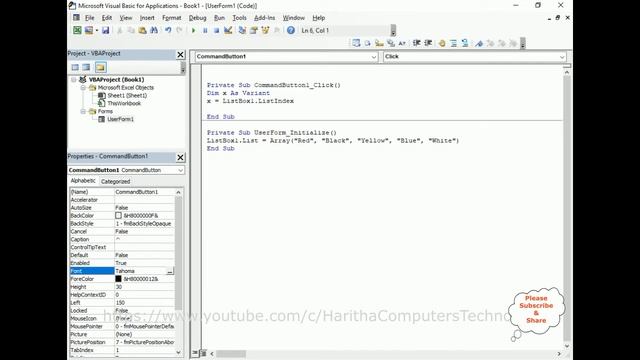Click the Height property value field
Viewport: 640px width, 360px height.
pyautogui.click(x=144, y=287)
